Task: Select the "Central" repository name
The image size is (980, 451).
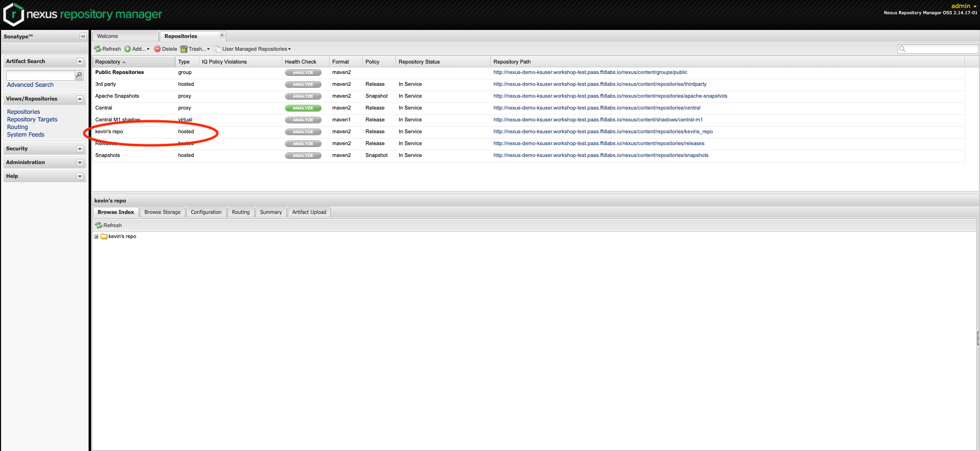Action: tap(104, 108)
